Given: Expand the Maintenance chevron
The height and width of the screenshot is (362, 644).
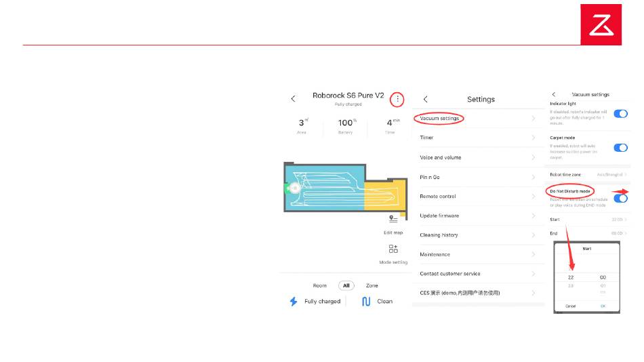Looking at the screenshot, I should point(534,254).
